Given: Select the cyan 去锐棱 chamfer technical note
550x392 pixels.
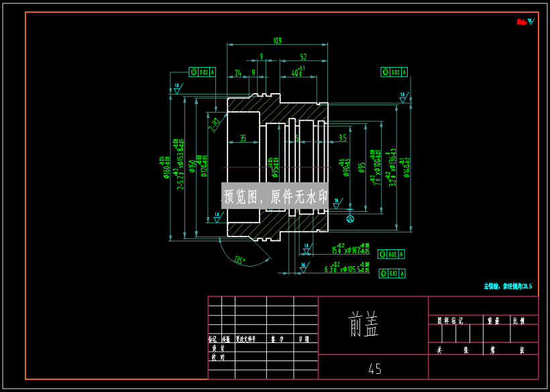Looking at the screenshot, I should pyautogui.click(x=508, y=286).
